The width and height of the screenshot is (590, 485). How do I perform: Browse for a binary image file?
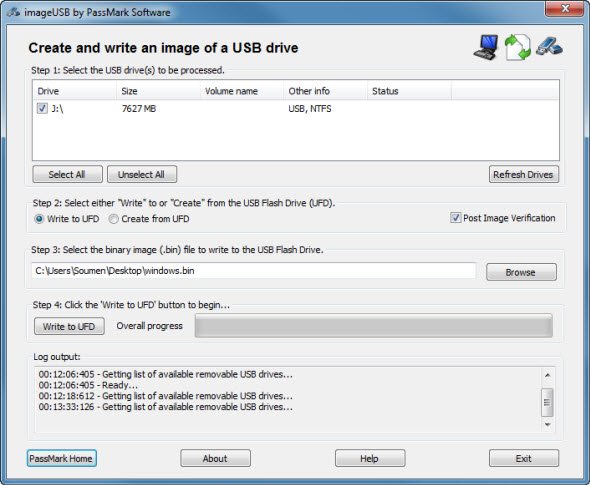tap(521, 272)
